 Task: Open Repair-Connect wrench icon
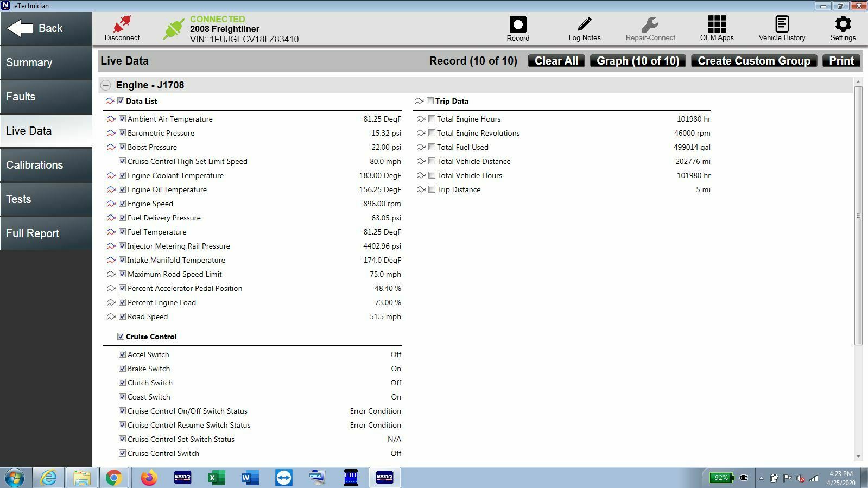pyautogui.click(x=650, y=24)
